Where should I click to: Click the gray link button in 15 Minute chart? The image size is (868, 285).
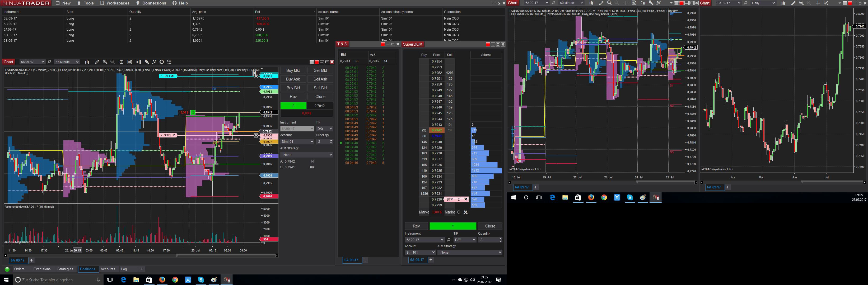point(312,62)
